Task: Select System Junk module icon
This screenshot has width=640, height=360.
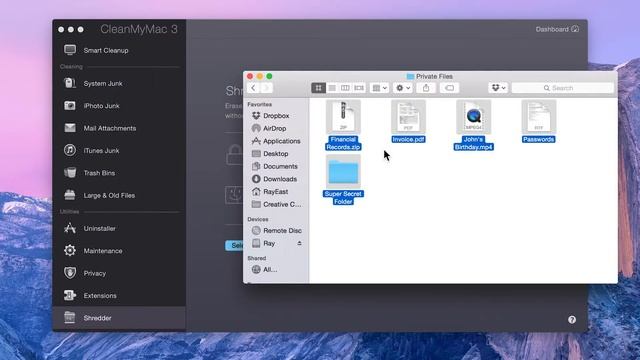Action: [x=70, y=83]
